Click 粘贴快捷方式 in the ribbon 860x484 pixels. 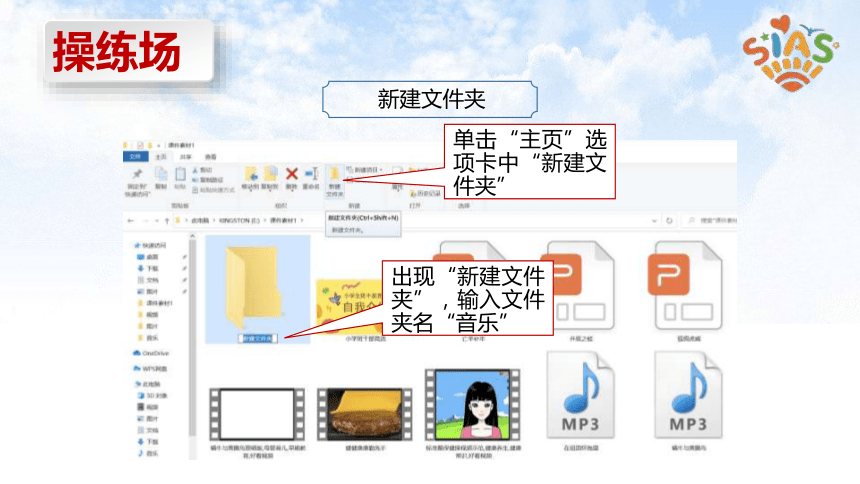coord(213,190)
